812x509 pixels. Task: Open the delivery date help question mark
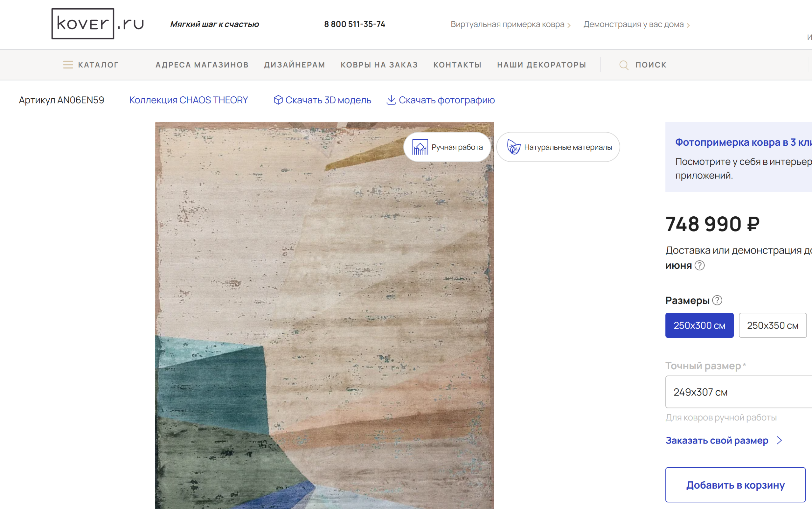pyautogui.click(x=700, y=265)
